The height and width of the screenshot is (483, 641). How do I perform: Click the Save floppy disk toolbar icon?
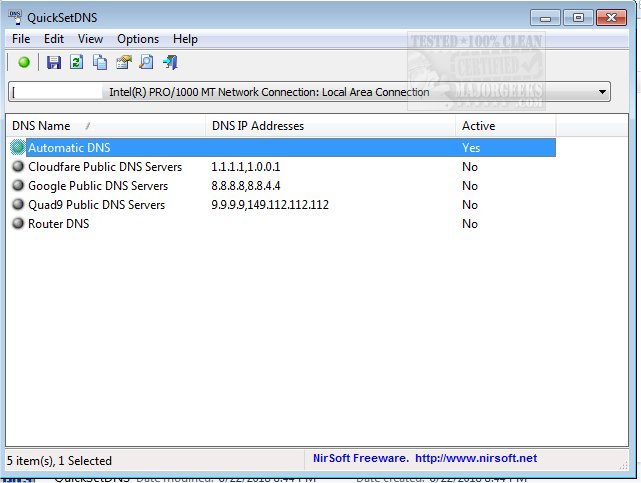pyautogui.click(x=54, y=62)
